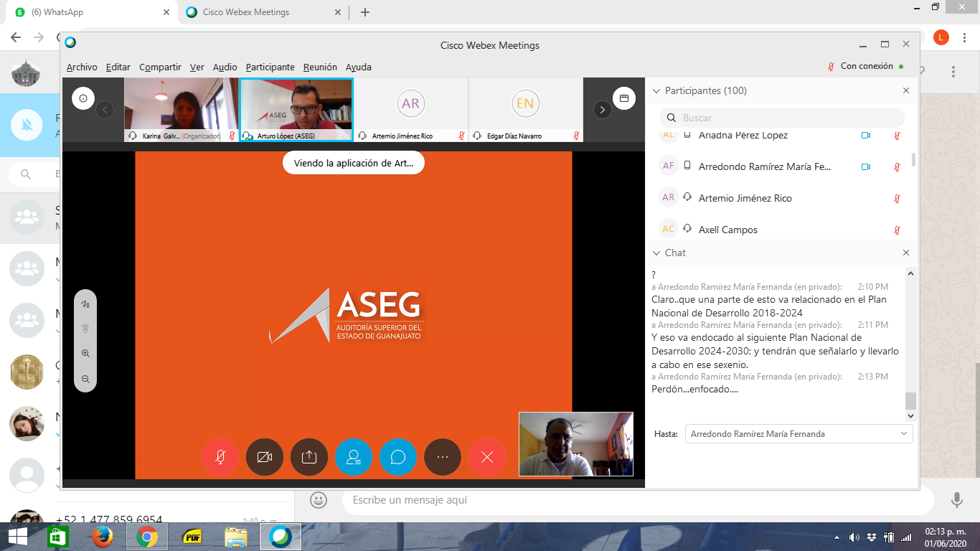
Task: Open volume control in system tray
Action: pyautogui.click(x=854, y=537)
